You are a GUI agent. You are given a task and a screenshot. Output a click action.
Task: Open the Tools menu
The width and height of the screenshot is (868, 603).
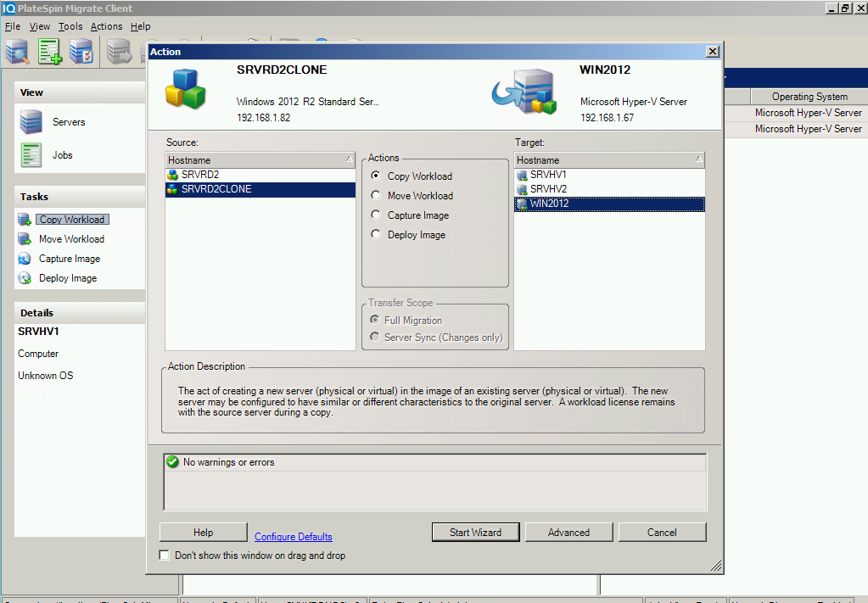70,26
